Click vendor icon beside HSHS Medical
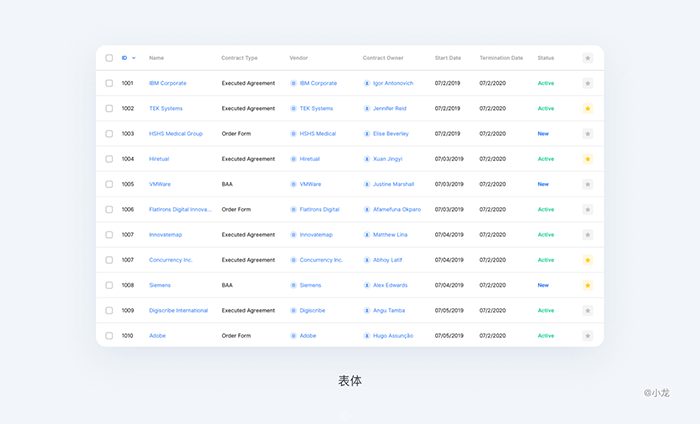700x424 pixels. pyautogui.click(x=293, y=134)
